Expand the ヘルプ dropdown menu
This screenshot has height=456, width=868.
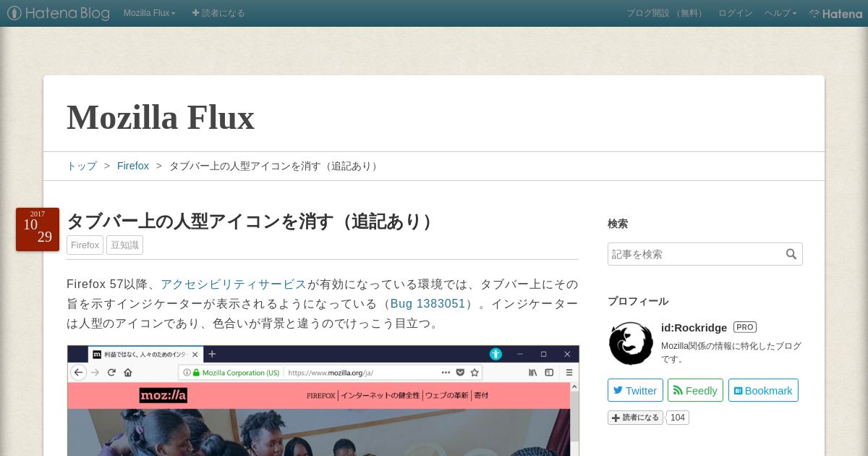coord(780,13)
